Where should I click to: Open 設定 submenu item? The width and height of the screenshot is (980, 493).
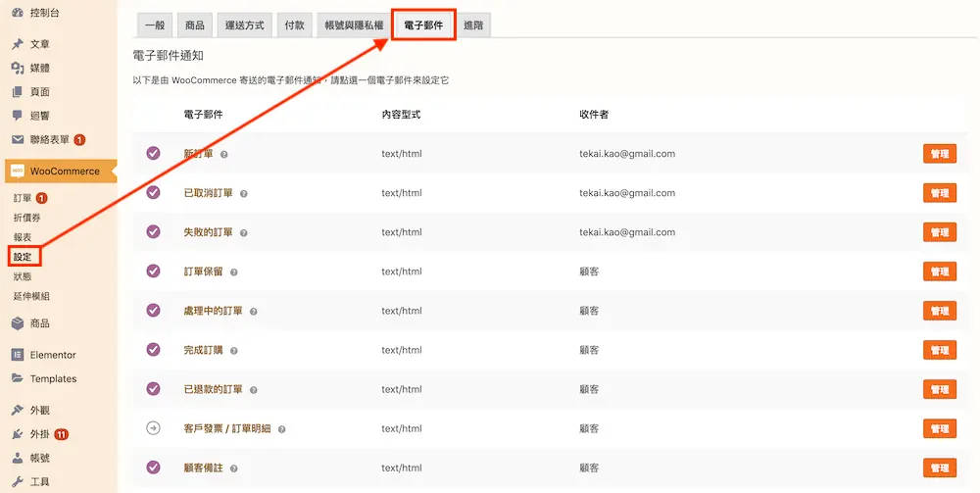[x=23, y=257]
